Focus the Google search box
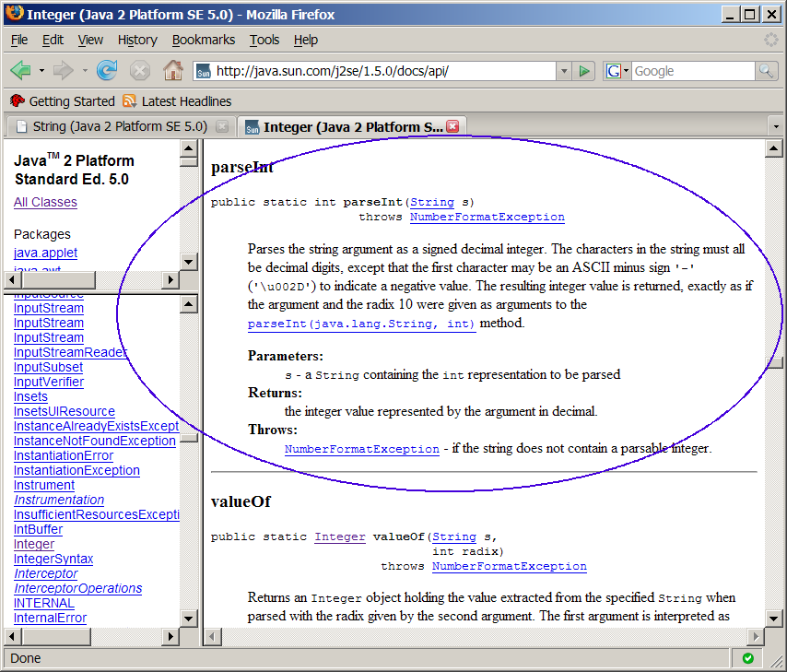The height and width of the screenshot is (672, 787). pyautogui.click(x=693, y=71)
